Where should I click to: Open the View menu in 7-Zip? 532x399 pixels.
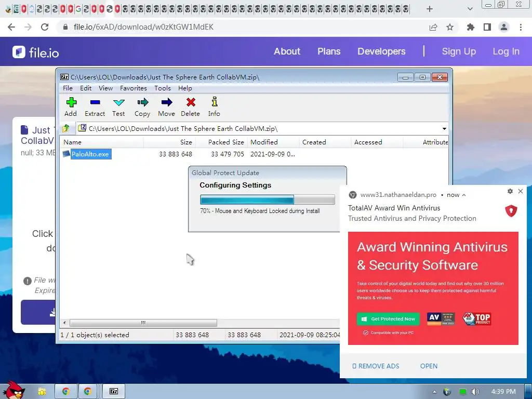coord(105,88)
